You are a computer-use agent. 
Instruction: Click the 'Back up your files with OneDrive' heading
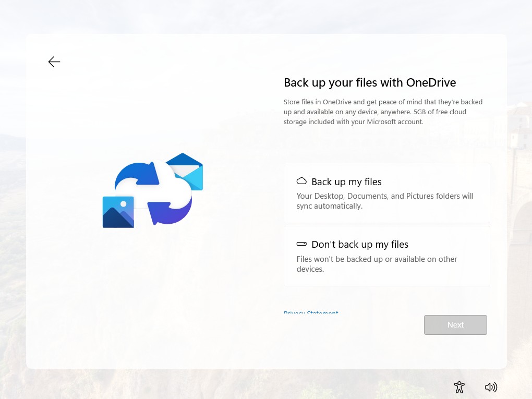click(x=370, y=82)
